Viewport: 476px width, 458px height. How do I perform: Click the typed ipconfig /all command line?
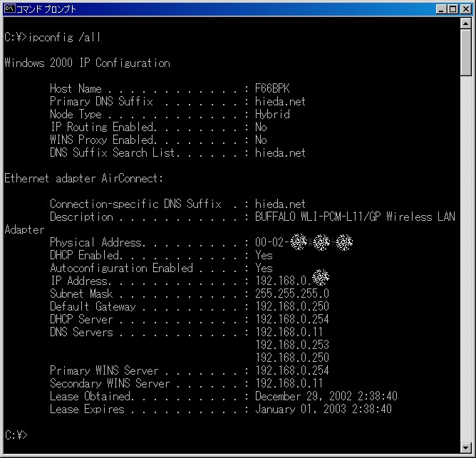[x=57, y=37]
